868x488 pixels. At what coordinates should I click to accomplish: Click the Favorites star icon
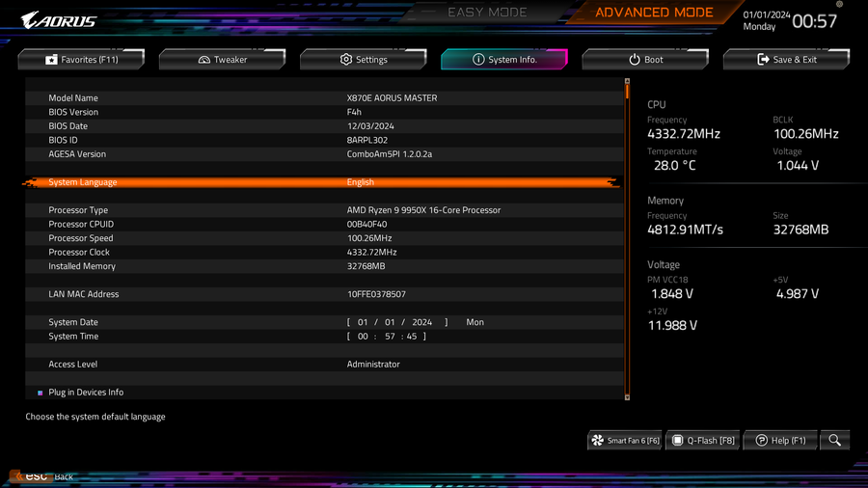[51, 59]
